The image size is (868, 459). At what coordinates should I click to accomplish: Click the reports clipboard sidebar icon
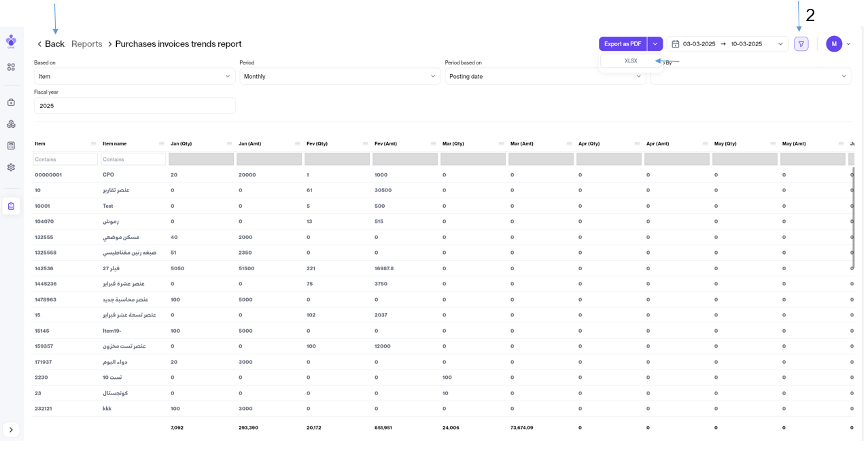pyautogui.click(x=11, y=206)
